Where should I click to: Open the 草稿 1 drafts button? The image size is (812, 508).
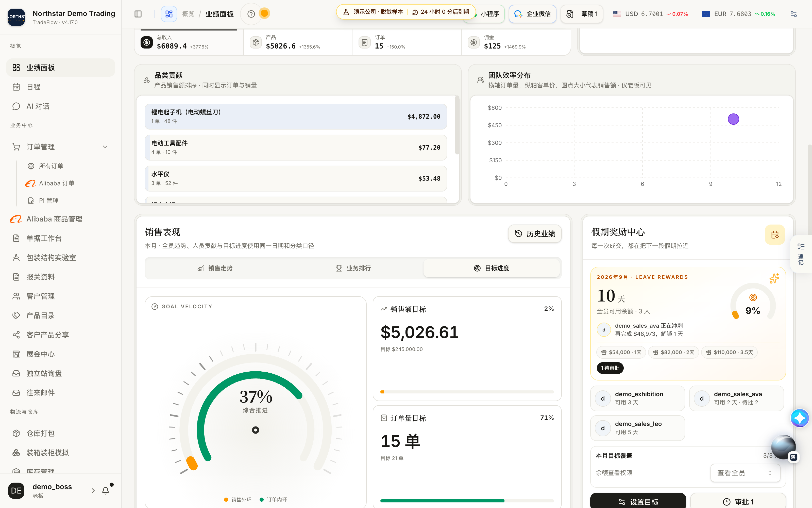pyautogui.click(x=582, y=14)
